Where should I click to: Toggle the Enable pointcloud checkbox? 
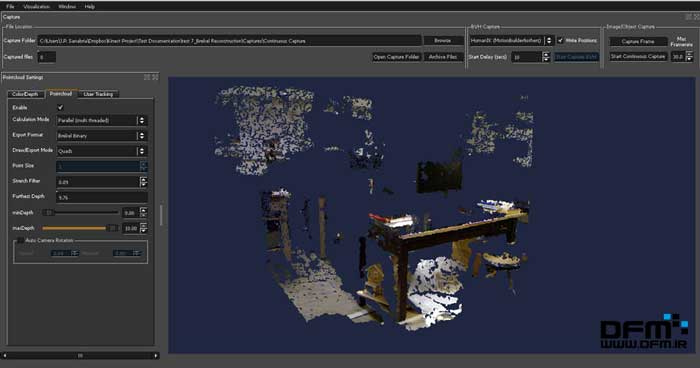click(x=60, y=108)
